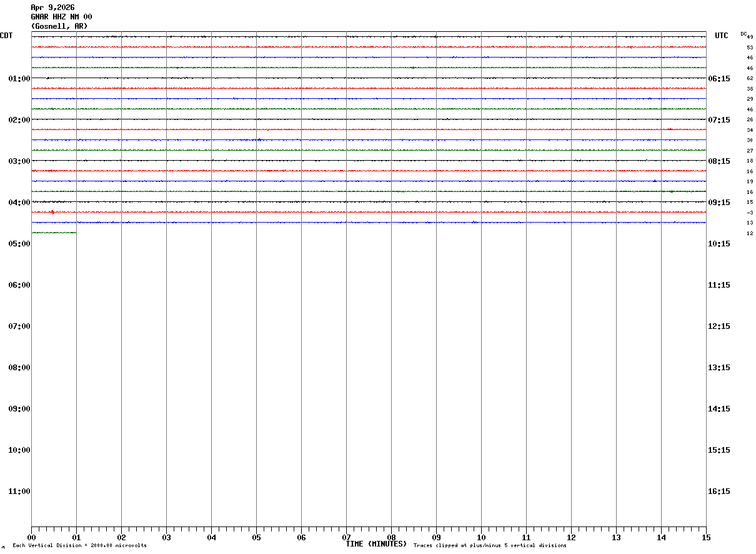Select the 04:00 CDT time label
Screen dimensions: 756x554
coord(19,203)
